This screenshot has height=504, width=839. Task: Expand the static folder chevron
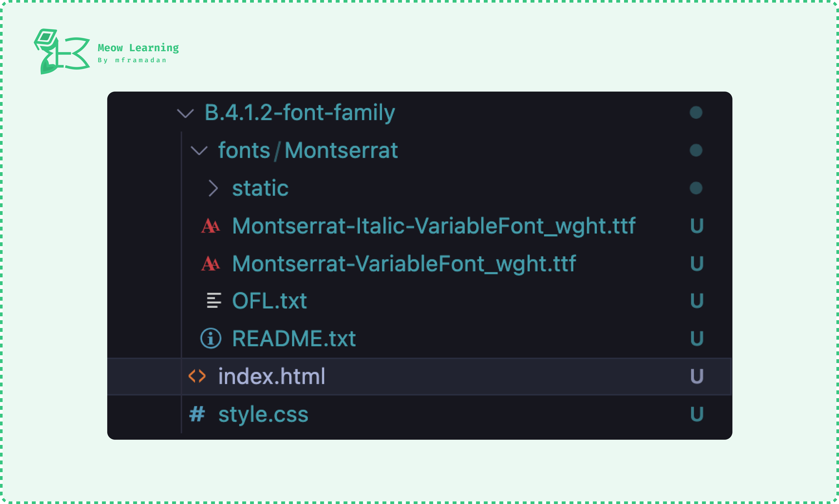pos(213,188)
